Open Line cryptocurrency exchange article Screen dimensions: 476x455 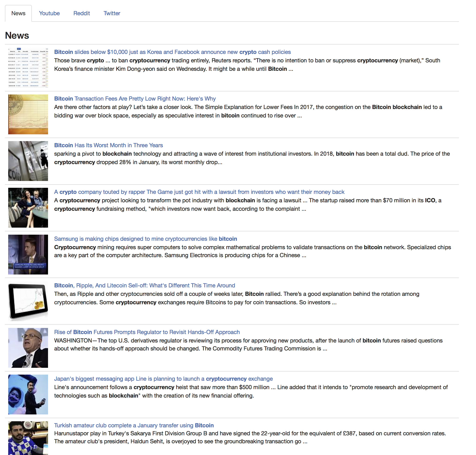click(163, 379)
